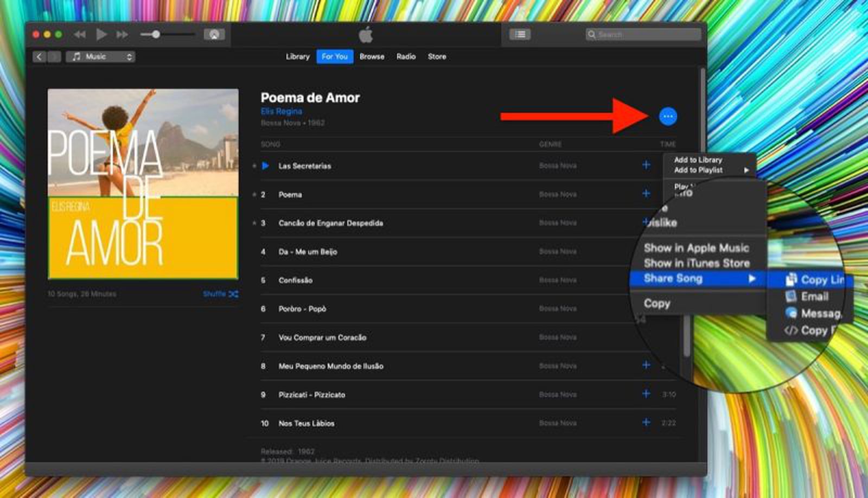Add Las Secretarias with plus icon

tap(646, 165)
